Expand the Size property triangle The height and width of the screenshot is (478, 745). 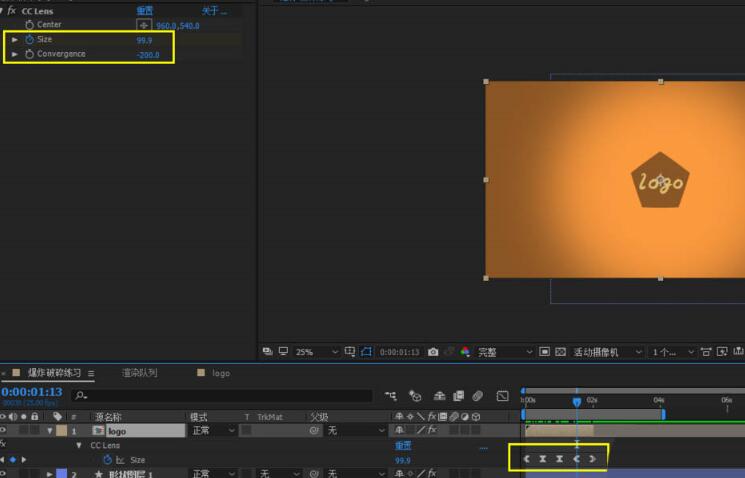coord(15,39)
